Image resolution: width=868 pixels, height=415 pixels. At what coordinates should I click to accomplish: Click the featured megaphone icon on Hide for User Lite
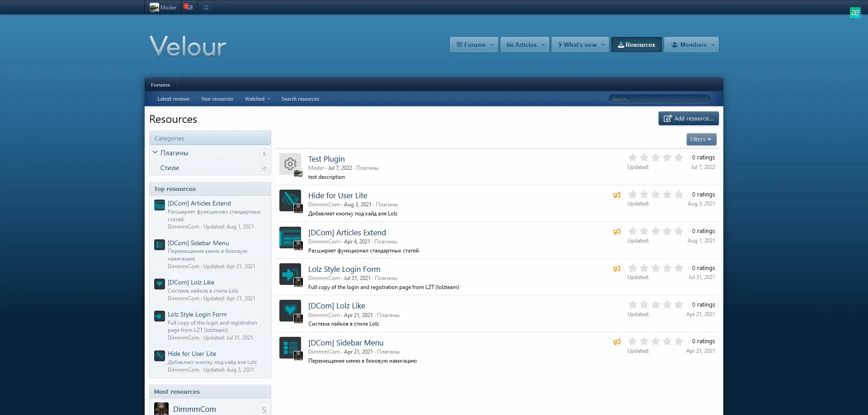[617, 195]
